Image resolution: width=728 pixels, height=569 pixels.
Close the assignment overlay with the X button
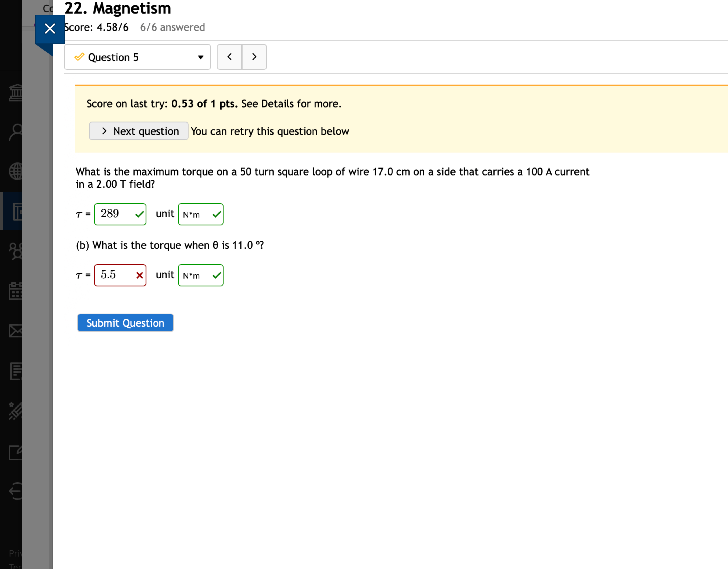pos(50,29)
